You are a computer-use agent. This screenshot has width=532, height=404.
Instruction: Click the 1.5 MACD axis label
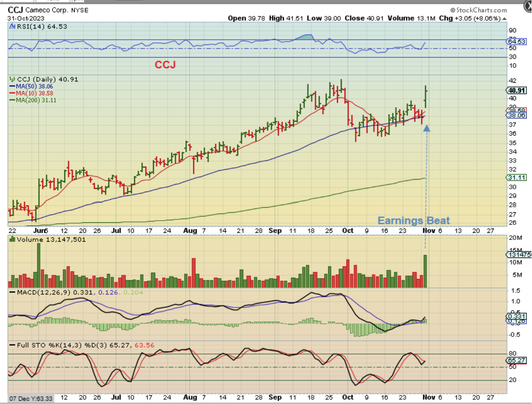tap(516, 290)
